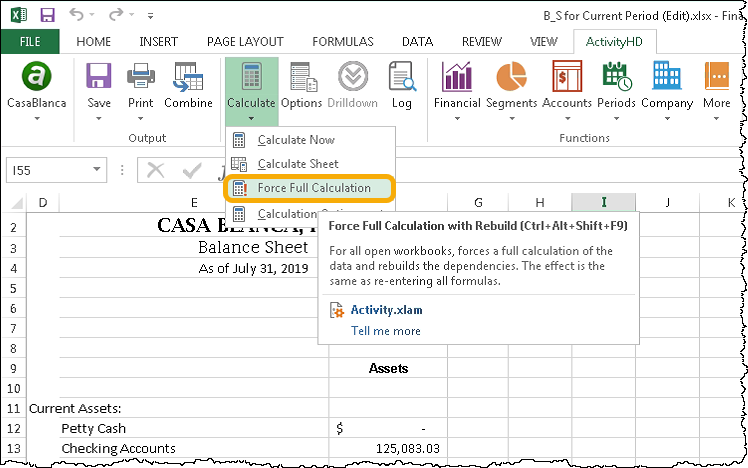
Task: Open Customize Quick Access Toolbar dropdown
Action: (150, 16)
